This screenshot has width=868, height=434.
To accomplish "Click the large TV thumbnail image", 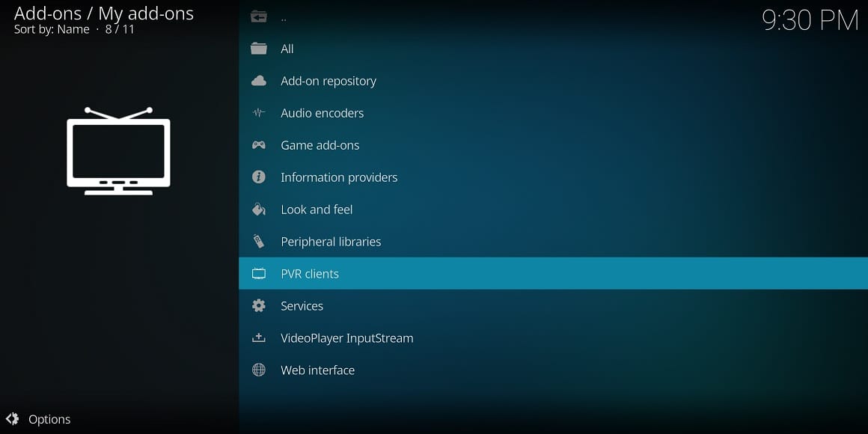I will [x=118, y=151].
